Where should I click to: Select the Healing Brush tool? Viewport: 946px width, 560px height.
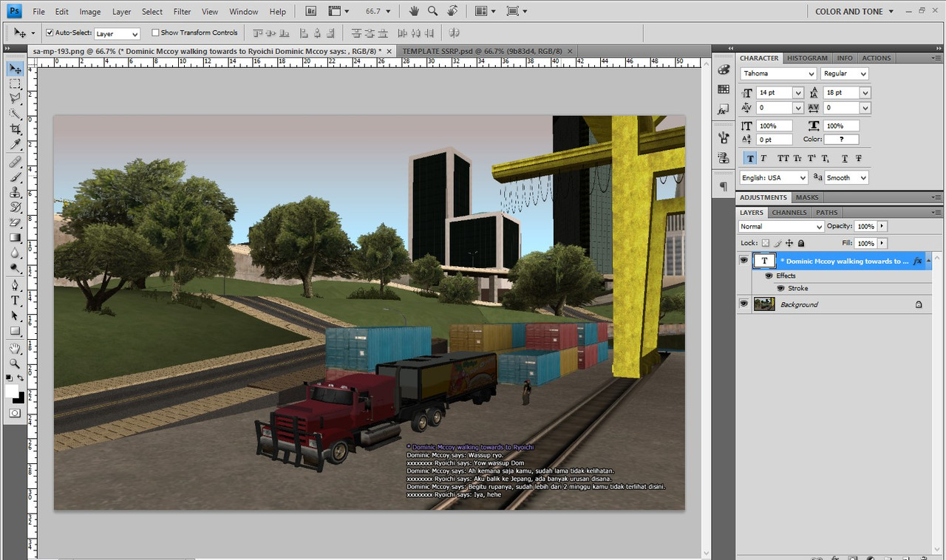pyautogui.click(x=15, y=162)
